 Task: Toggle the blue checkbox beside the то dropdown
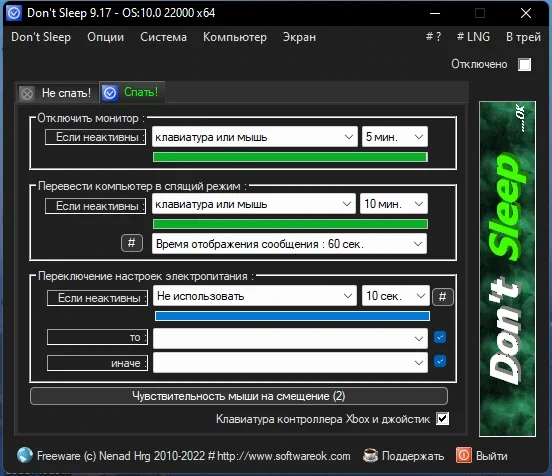[x=440, y=337]
